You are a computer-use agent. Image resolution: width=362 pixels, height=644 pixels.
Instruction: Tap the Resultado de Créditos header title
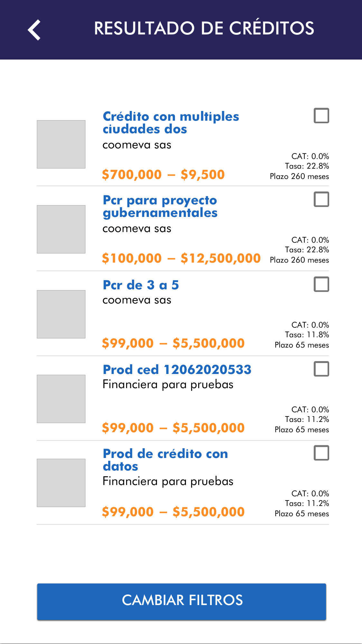point(204,28)
